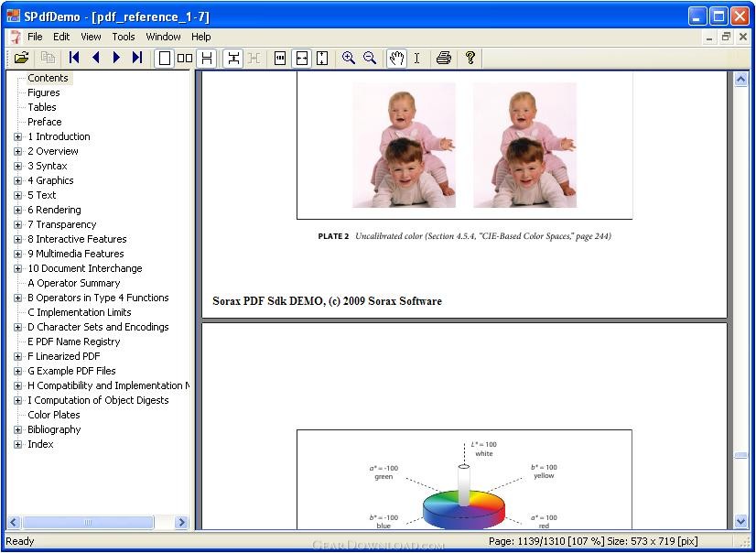Toggle two-page facing layout mode

pyautogui.click(x=185, y=58)
